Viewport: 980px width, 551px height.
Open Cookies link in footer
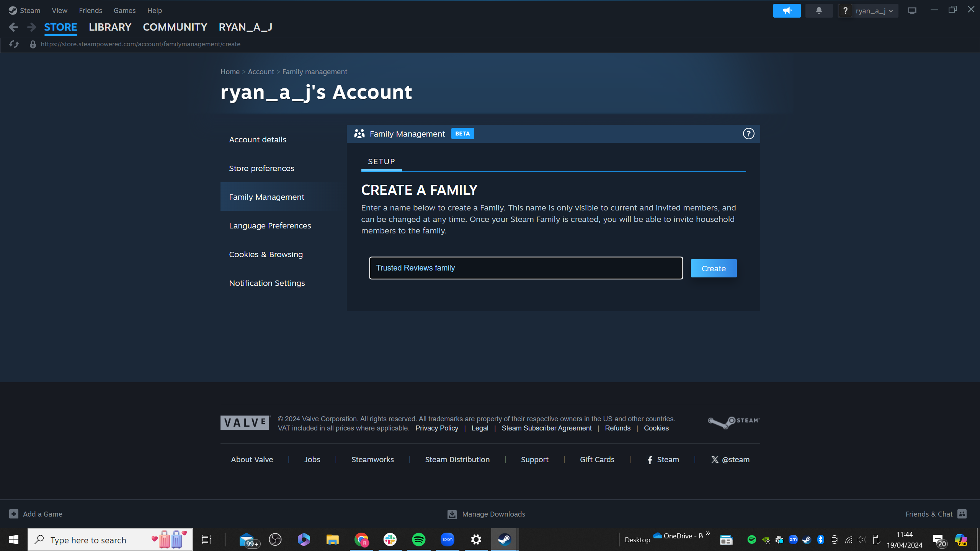tap(656, 428)
